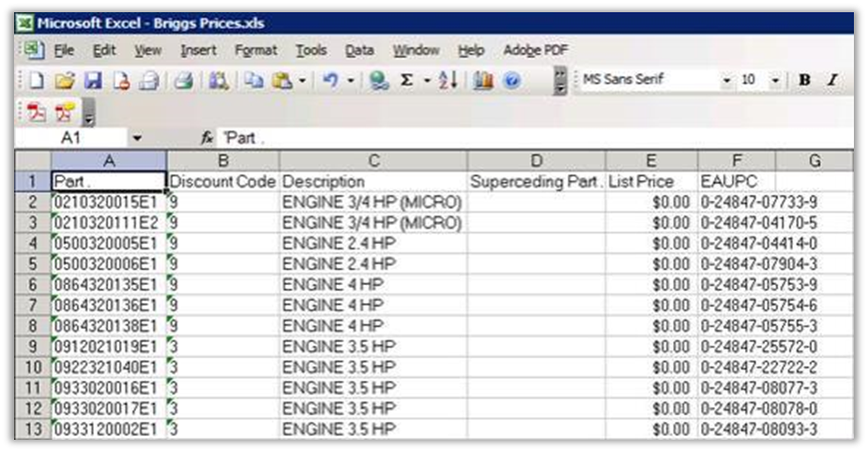Save the workbook with the floppy disk icon
868x452 pixels.
click(92, 82)
